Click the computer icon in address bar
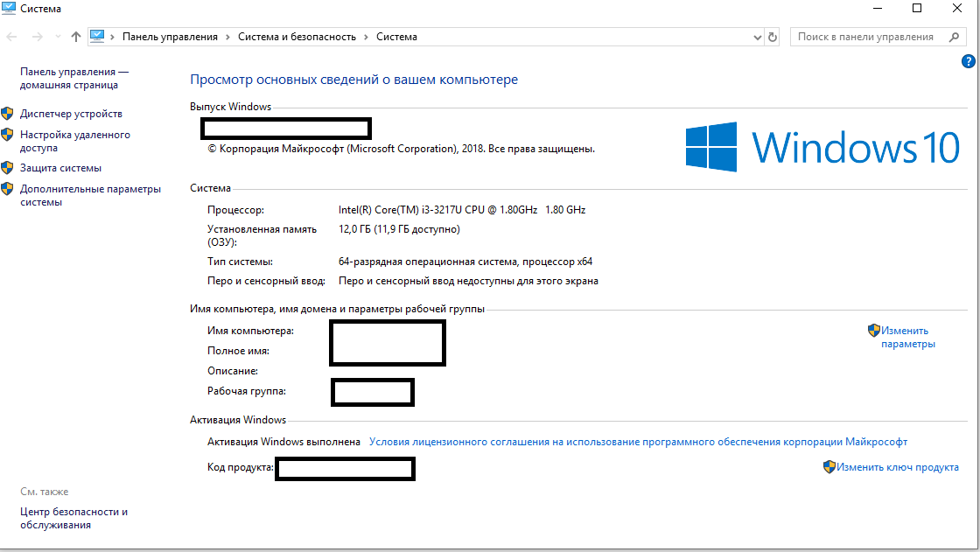980x552 pixels. [x=97, y=36]
